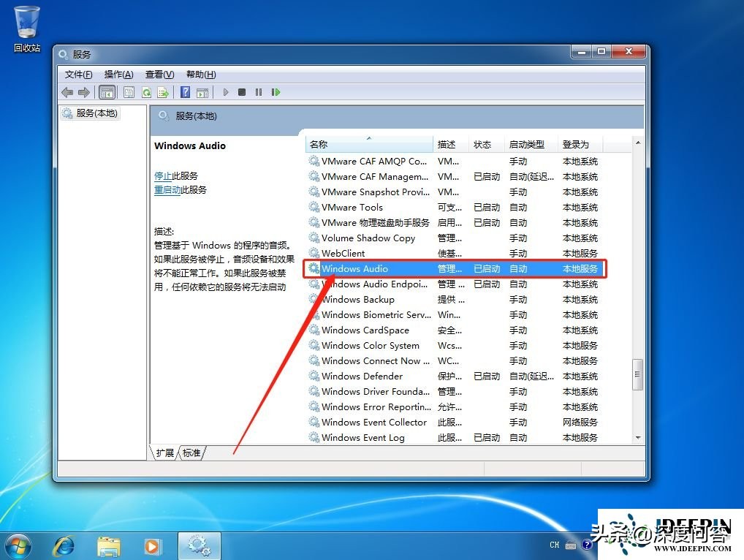The height and width of the screenshot is (560, 744).
Task: Select the Windows Connect Now service
Action: tap(454, 360)
